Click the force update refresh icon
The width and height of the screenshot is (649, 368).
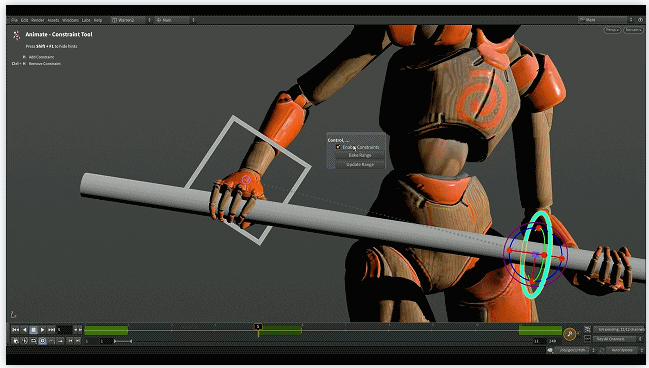tap(602, 350)
